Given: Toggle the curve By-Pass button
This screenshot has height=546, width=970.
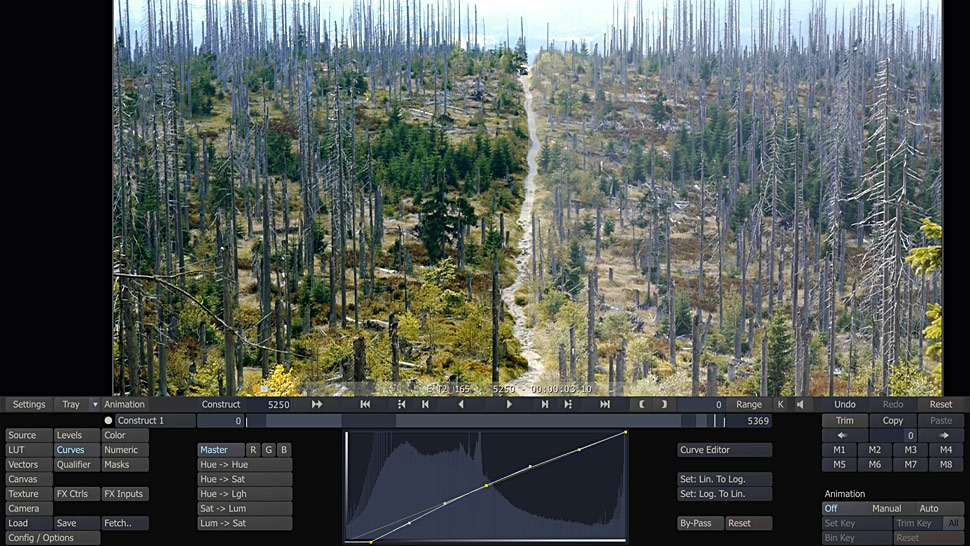Looking at the screenshot, I should pyautogui.click(x=700, y=523).
